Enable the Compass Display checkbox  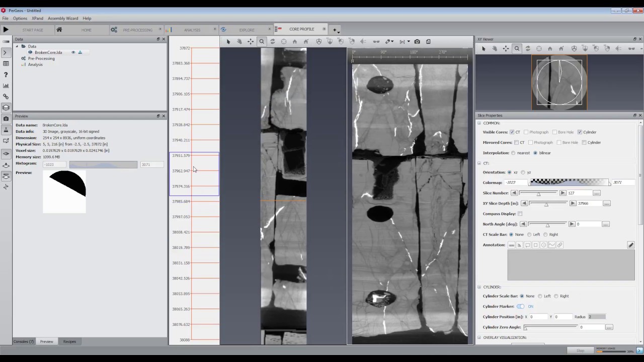[x=520, y=214]
